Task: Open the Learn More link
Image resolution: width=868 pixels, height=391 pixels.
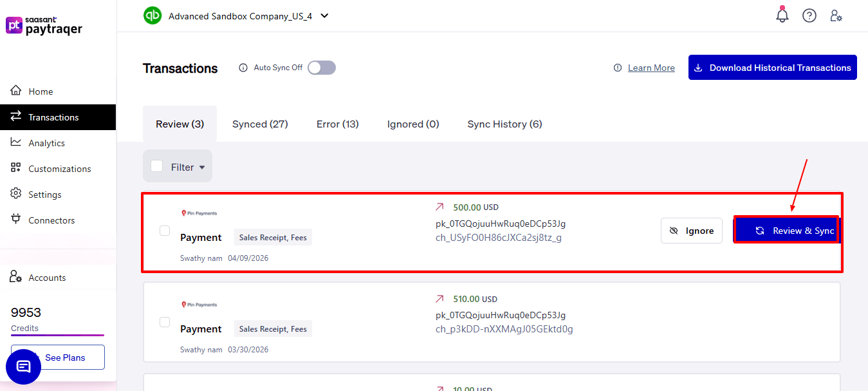Action: point(651,67)
